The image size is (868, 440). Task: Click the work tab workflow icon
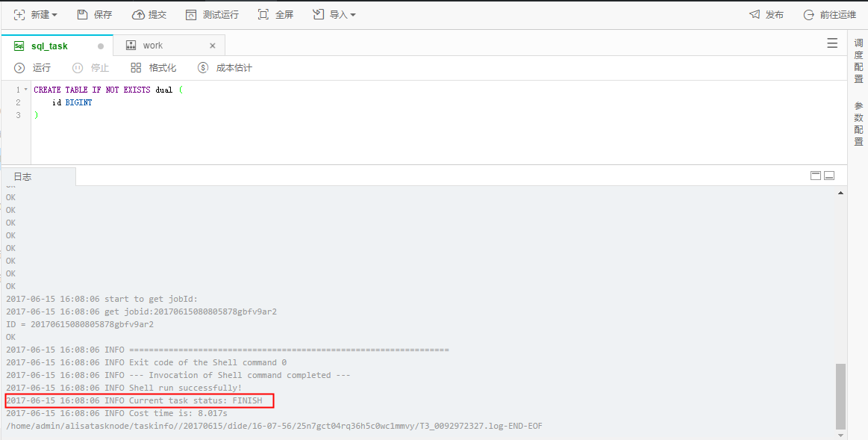coord(131,46)
